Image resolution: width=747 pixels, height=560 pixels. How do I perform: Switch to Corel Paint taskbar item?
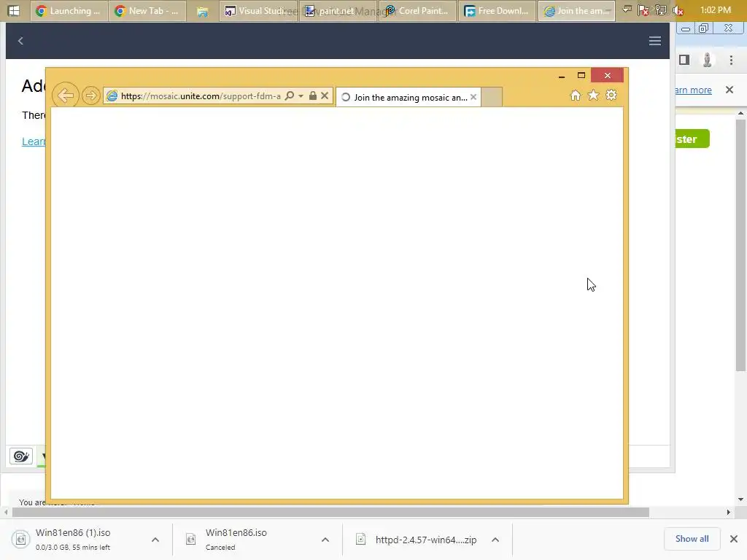418,11
